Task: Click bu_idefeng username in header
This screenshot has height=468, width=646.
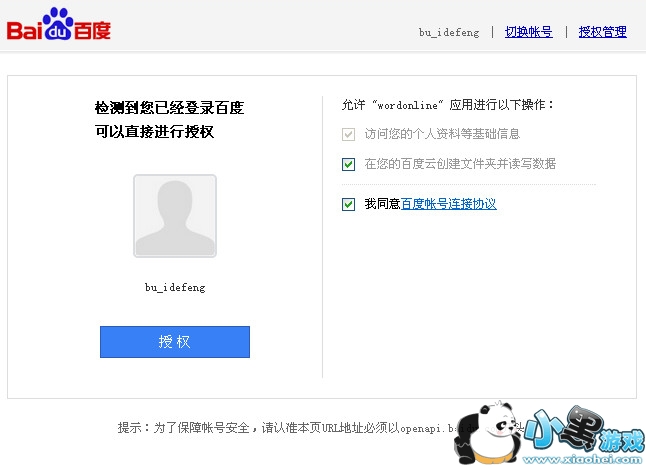Action: 449,32
